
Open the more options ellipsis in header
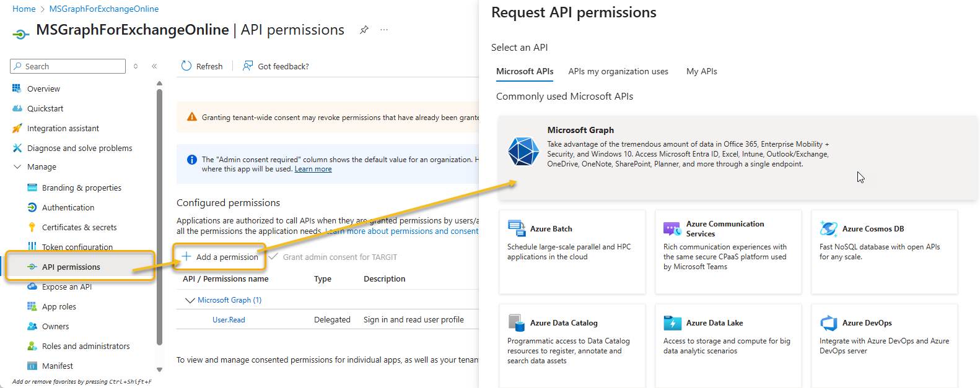click(384, 30)
